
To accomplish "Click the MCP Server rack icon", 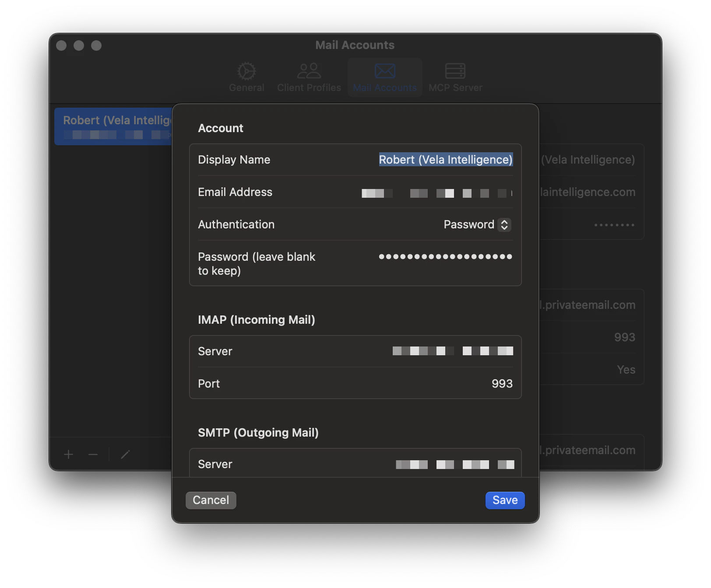I will (x=455, y=71).
